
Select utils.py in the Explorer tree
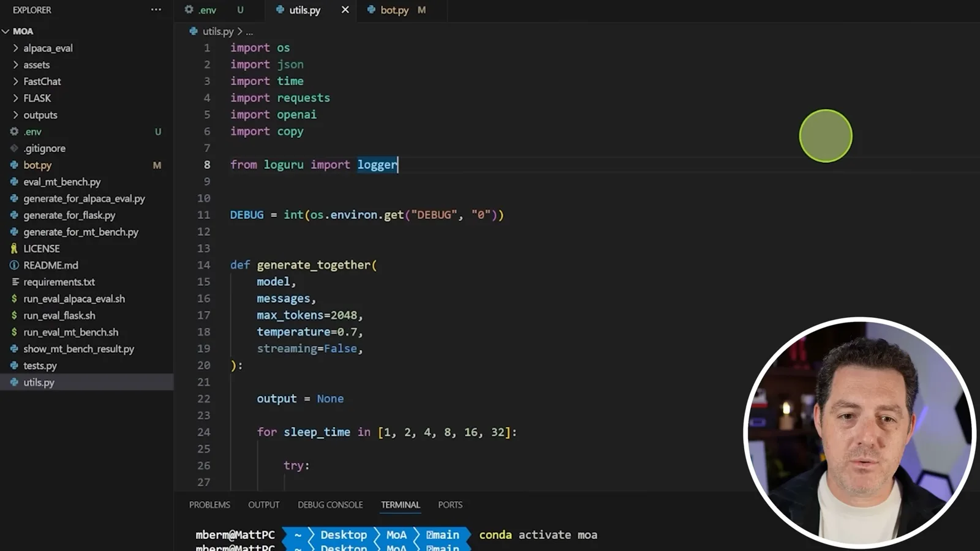86,382
